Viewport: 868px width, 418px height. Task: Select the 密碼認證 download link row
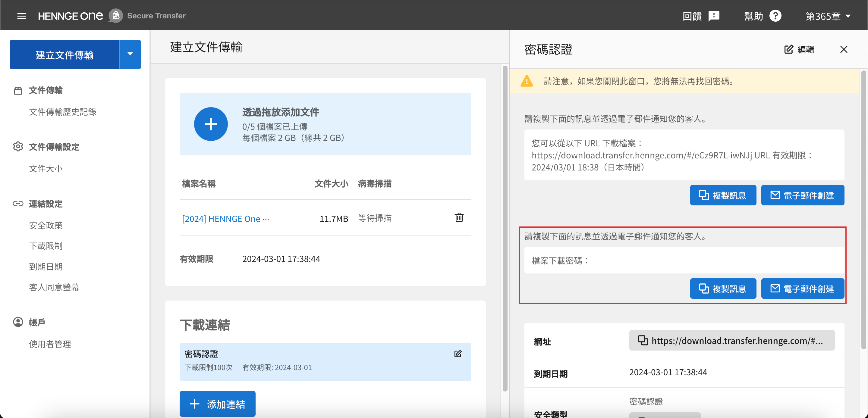(x=325, y=362)
